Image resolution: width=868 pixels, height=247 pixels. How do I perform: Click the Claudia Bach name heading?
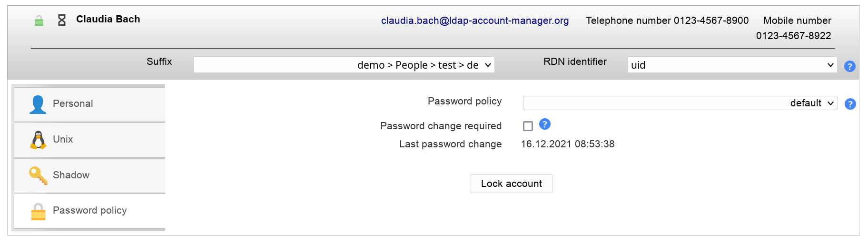click(108, 19)
